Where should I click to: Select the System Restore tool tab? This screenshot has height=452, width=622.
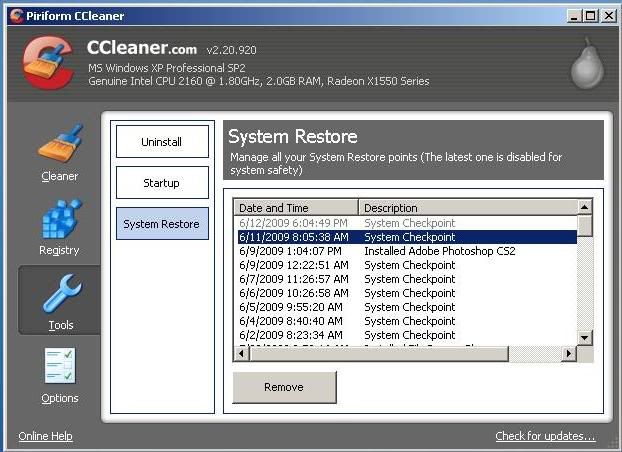(x=162, y=224)
